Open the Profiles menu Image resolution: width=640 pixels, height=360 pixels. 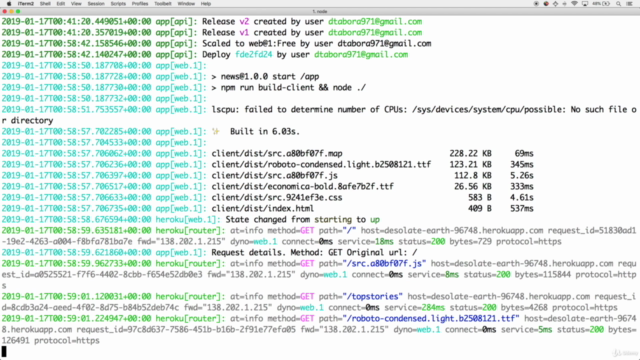(140, 4)
